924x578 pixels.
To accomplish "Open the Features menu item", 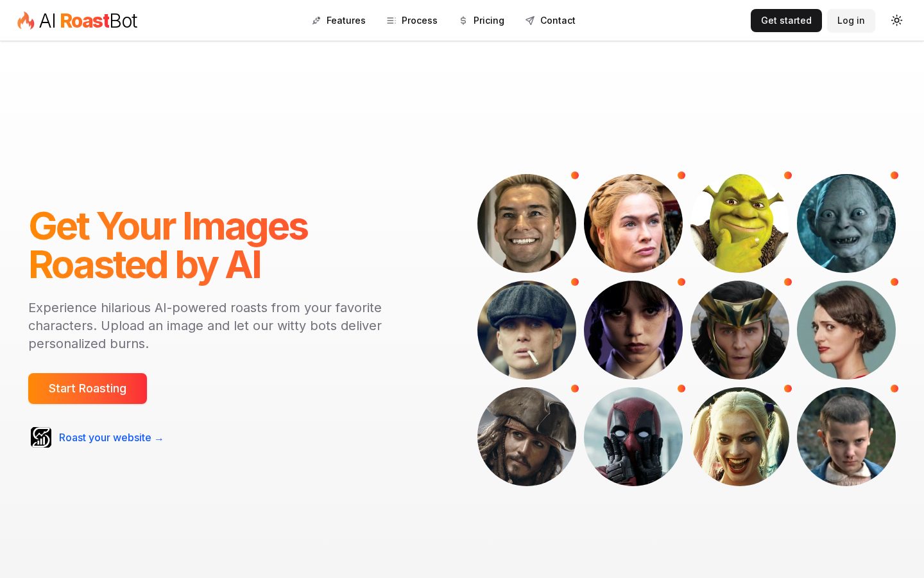I will click(x=339, y=21).
